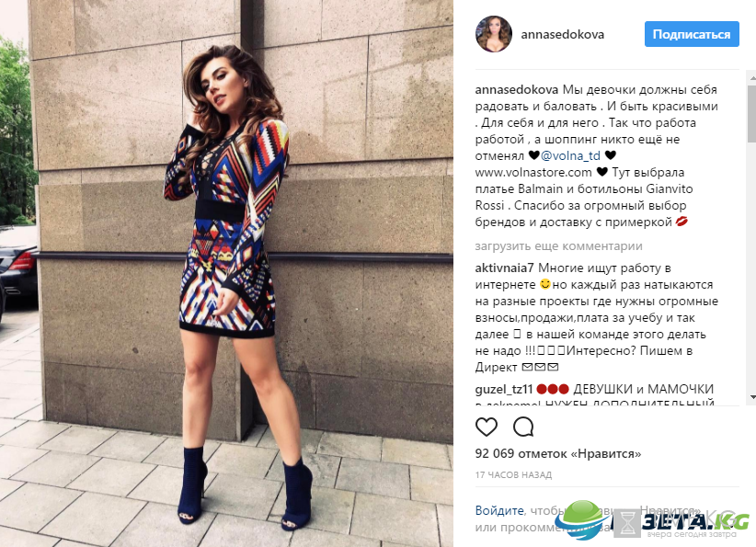Open the aktivnaia7 commenter profile
The image size is (756, 547).
click(x=504, y=268)
